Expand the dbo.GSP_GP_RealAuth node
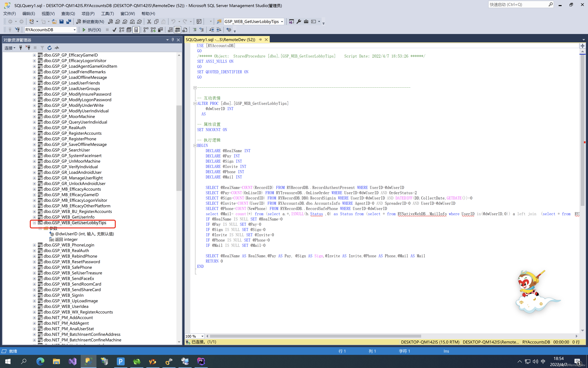This screenshot has width=588, height=368. point(34,128)
